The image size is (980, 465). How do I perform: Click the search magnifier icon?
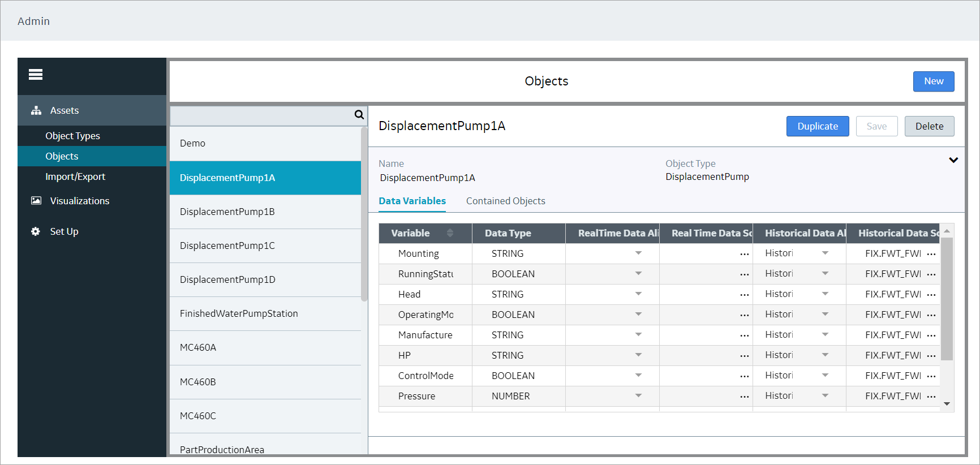(359, 115)
